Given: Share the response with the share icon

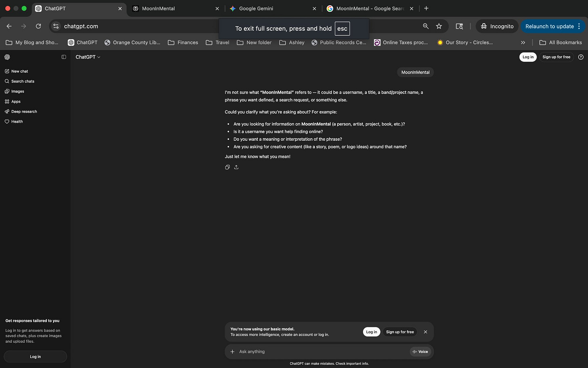Looking at the screenshot, I should [x=236, y=167].
